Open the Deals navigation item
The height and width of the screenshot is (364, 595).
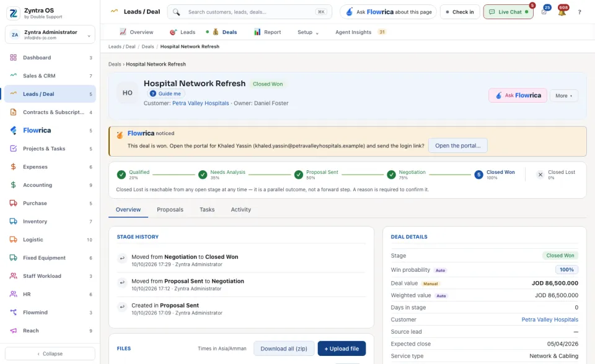[224, 32]
